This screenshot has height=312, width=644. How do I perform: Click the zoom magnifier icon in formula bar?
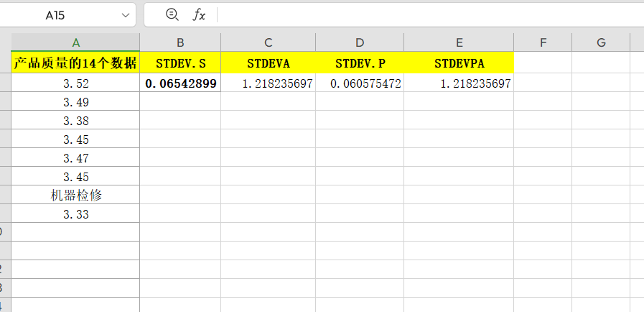(172, 14)
